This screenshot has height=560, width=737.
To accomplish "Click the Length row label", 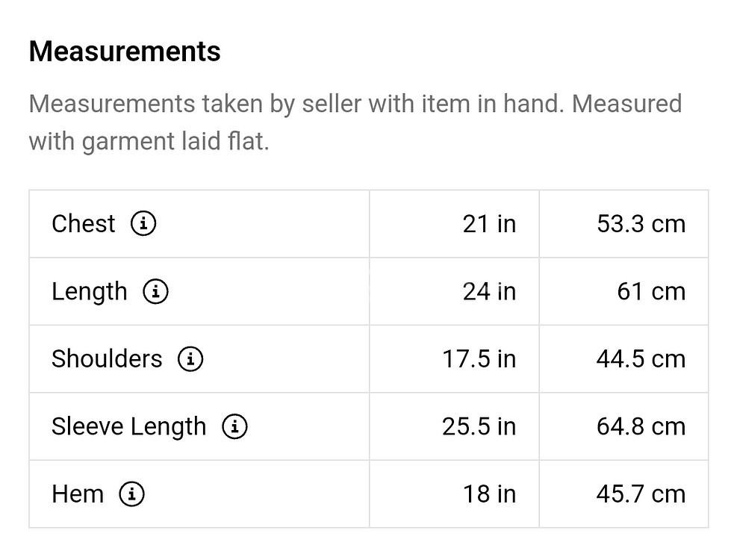I will (90, 291).
